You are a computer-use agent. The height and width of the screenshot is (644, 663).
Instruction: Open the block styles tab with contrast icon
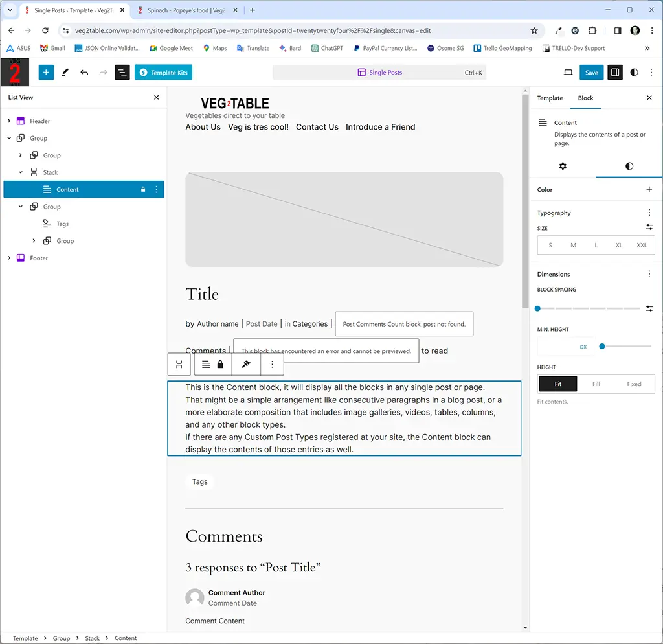tap(629, 167)
